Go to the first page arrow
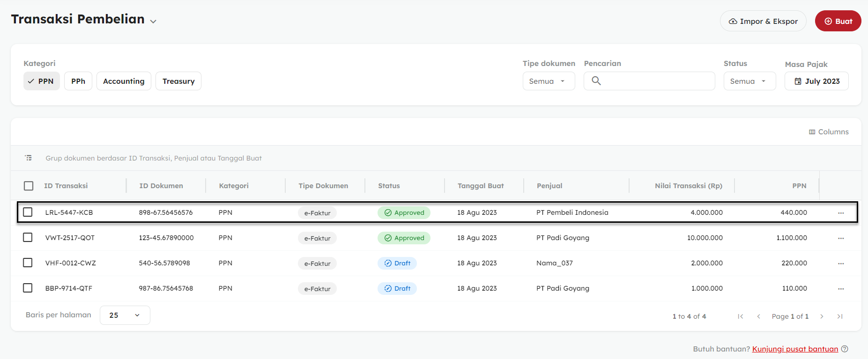The height and width of the screenshot is (359, 868). tap(741, 316)
